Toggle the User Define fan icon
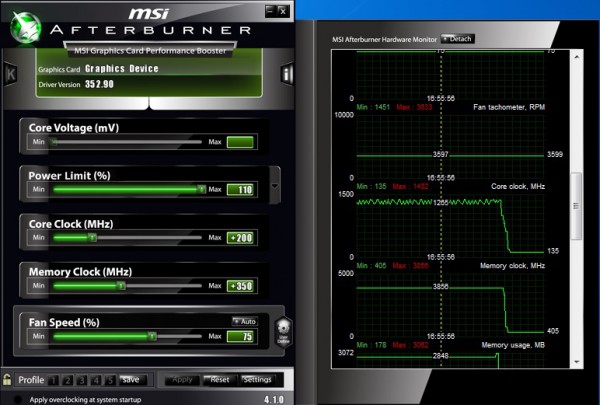 click(283, 332)
